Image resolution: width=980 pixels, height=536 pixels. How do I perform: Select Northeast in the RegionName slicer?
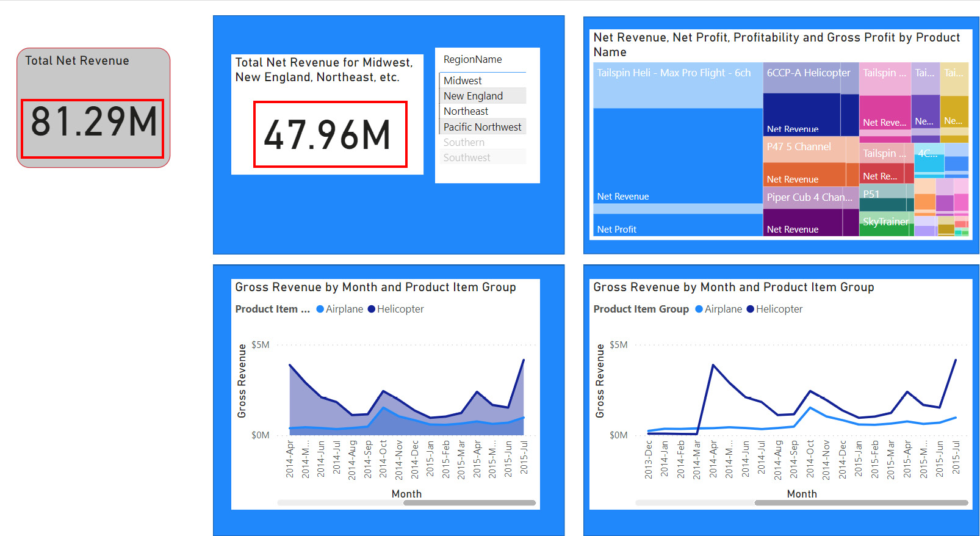[466, 111]
